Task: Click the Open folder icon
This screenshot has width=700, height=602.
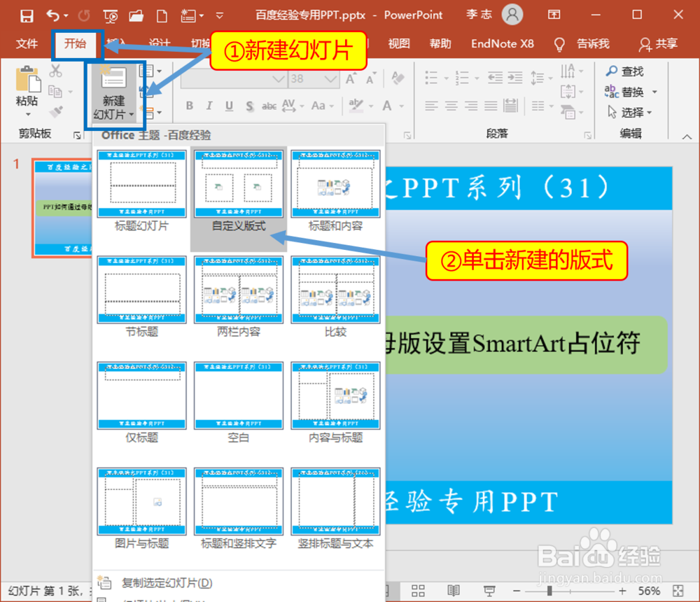Action: pyautogui.click(x=136, y=16)
